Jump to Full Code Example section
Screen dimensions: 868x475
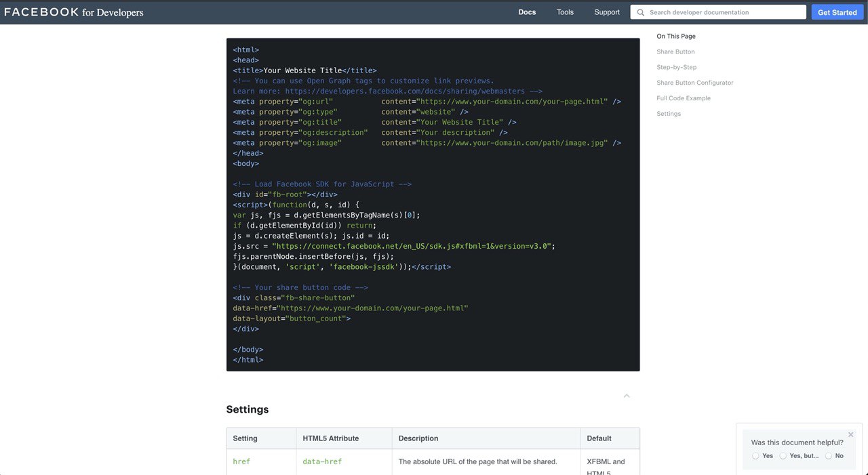[683, 98]
